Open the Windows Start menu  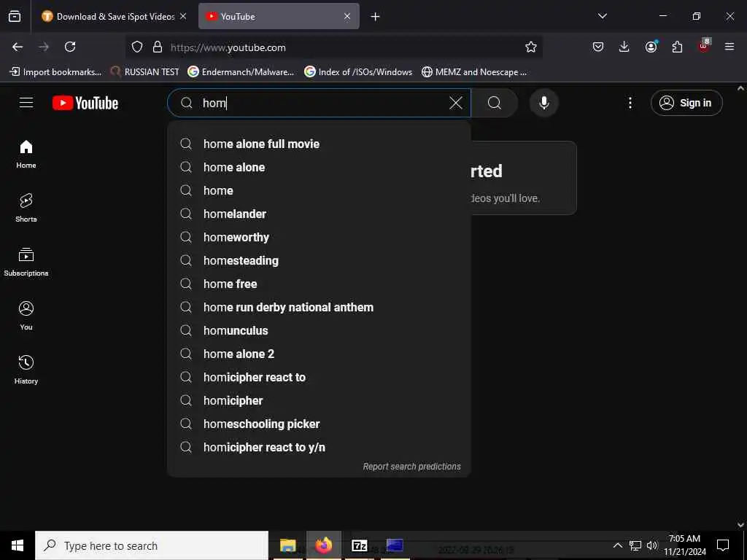coord(18,545)
